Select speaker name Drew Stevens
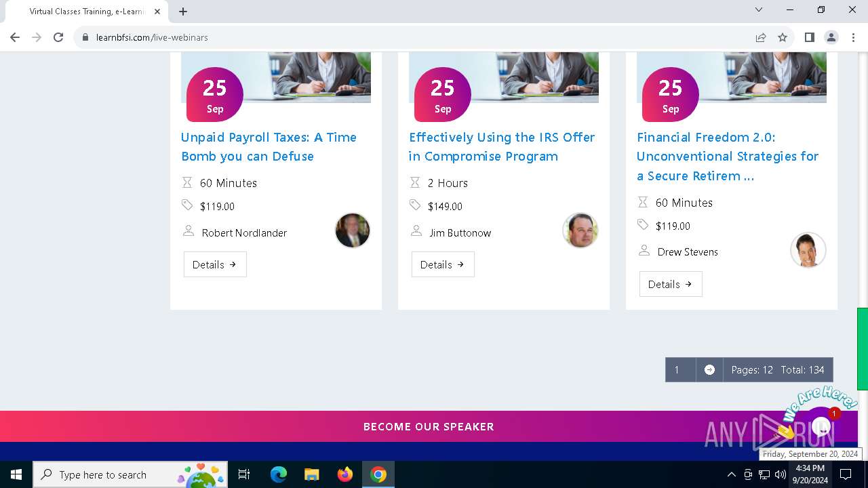 pos(688,251)
